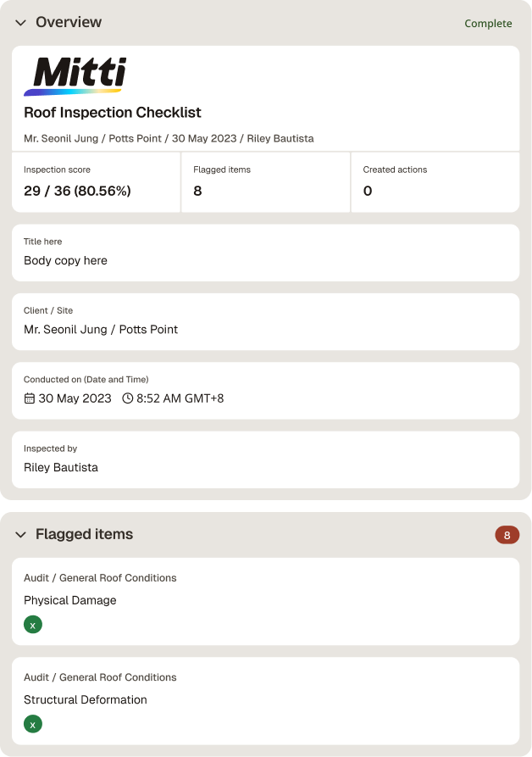Open the Physical Damage flagged item

point(266,602)
